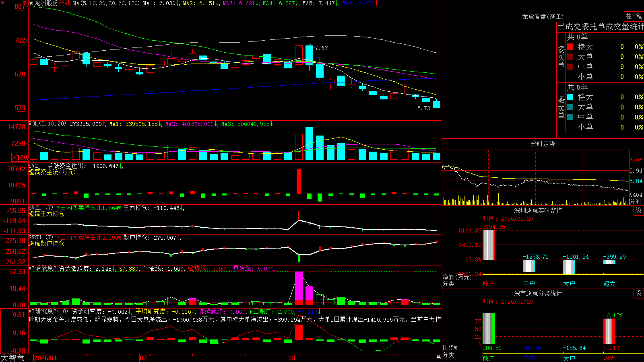Click the teal 中单 sell-order swatch
The width and height of the screenshot is (644, 362).
[x=570, y=117]
